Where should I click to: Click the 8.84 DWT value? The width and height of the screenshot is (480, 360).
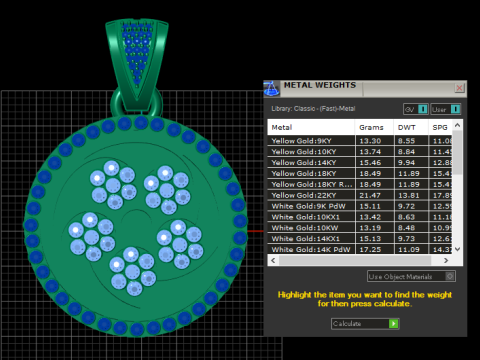pos(406,152)
